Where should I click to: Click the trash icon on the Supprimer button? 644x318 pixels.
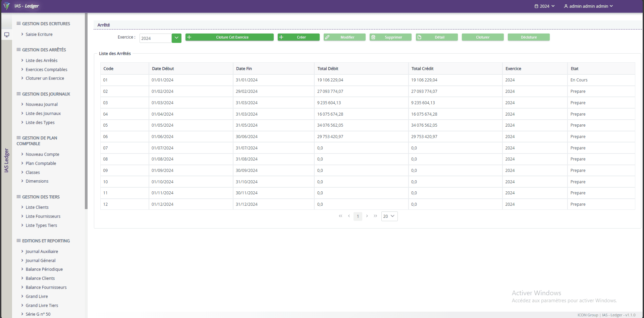pos(373,37)
